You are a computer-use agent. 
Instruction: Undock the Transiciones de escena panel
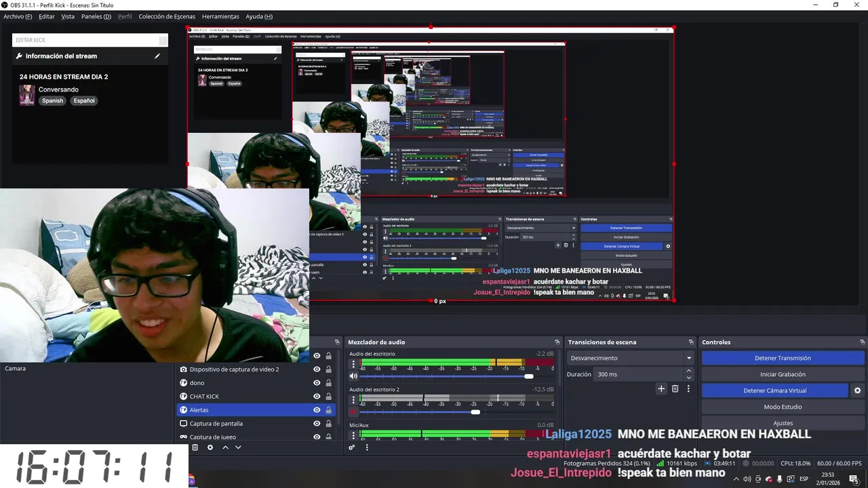(691, 342)
